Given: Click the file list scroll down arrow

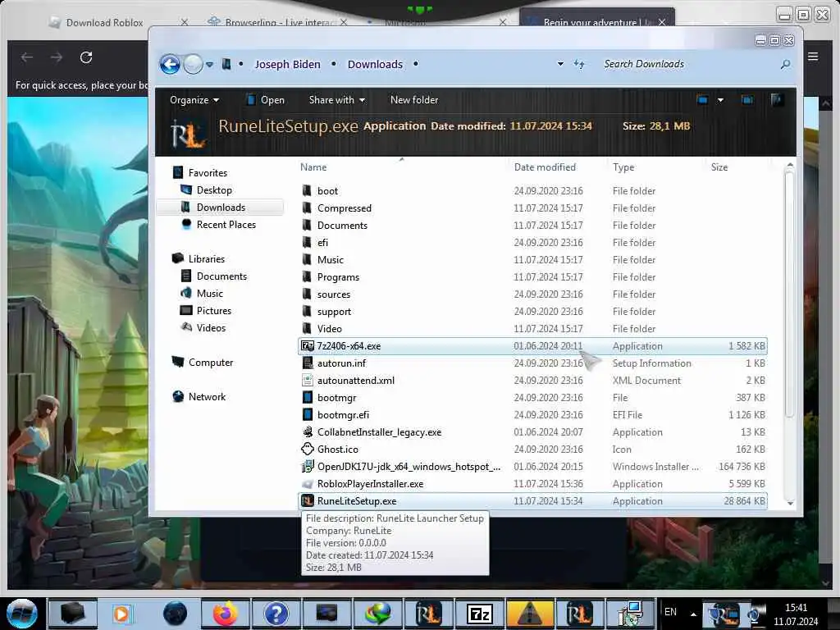Looking at the screenshot, I should point(790,503).
